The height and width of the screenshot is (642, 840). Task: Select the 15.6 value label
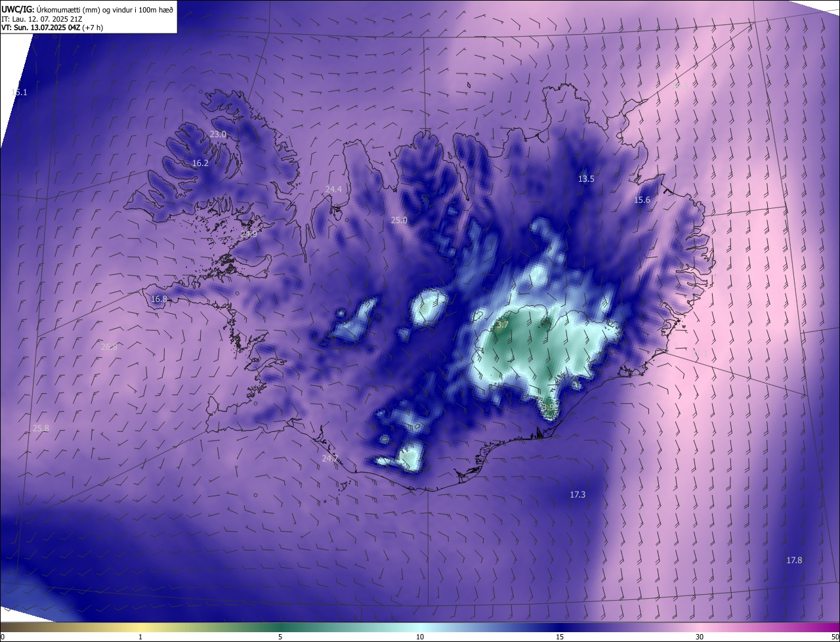[641, 200]
